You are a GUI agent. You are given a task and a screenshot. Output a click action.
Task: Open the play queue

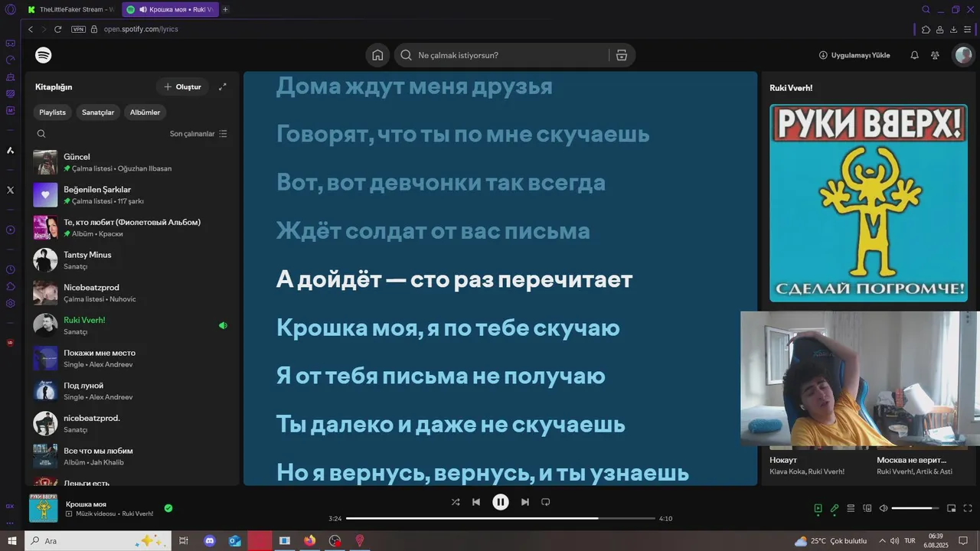[851, 508]
